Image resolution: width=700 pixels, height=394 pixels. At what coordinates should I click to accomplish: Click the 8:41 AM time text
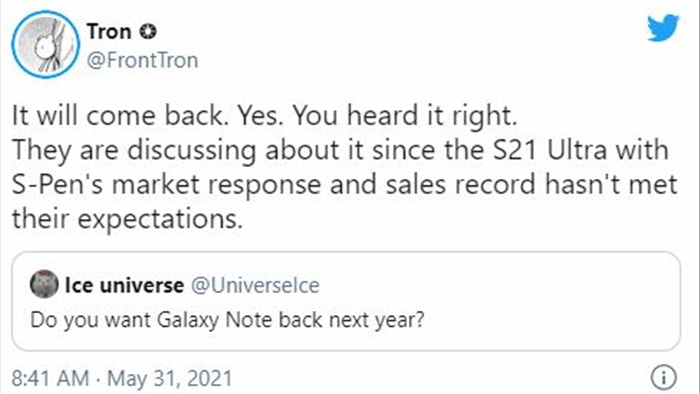coord(50,378)
